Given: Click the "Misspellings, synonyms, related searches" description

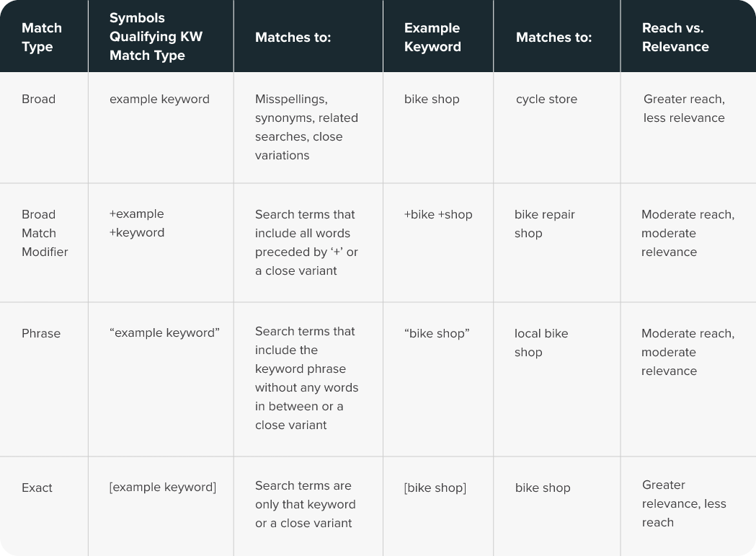Looking at the screenshot, I should click(306, 127).
